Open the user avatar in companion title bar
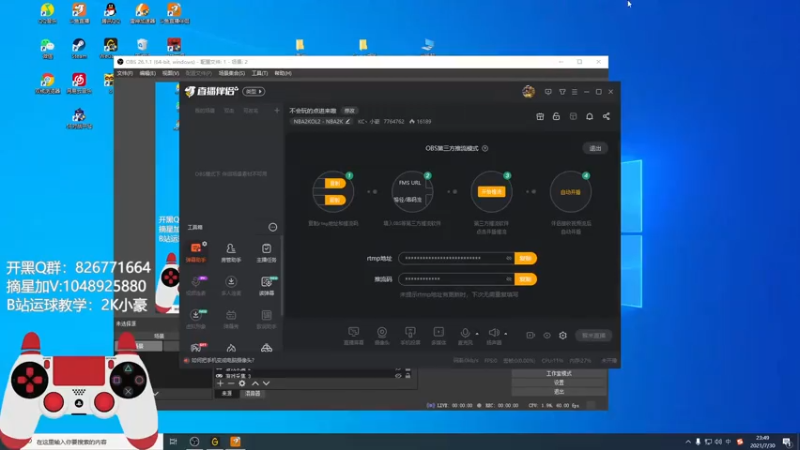 [529, 92]
